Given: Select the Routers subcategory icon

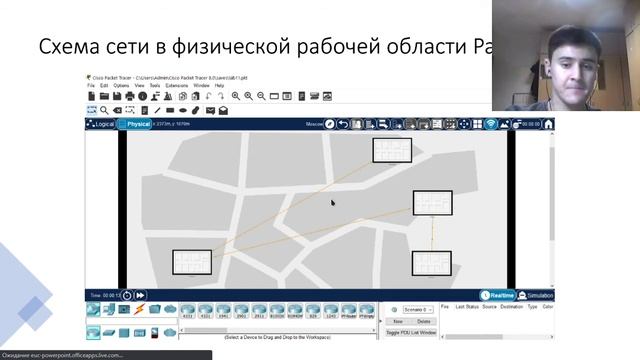Looking at the screenshot, I should pos(93,333).
